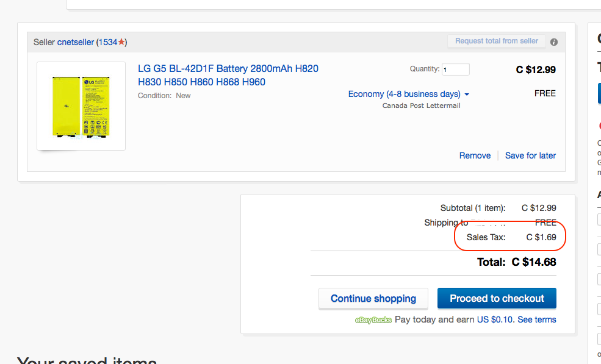The image size is (601, 364).
Task: Tick the topmost checkbox at right edge
Action: click(x=599, y=219)
